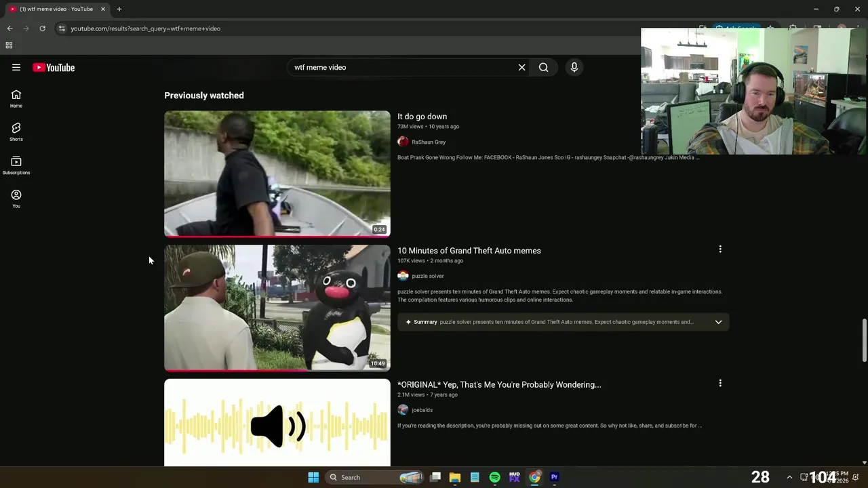
Task: Open more options for GTA memes video
Action: coord(720,249)
